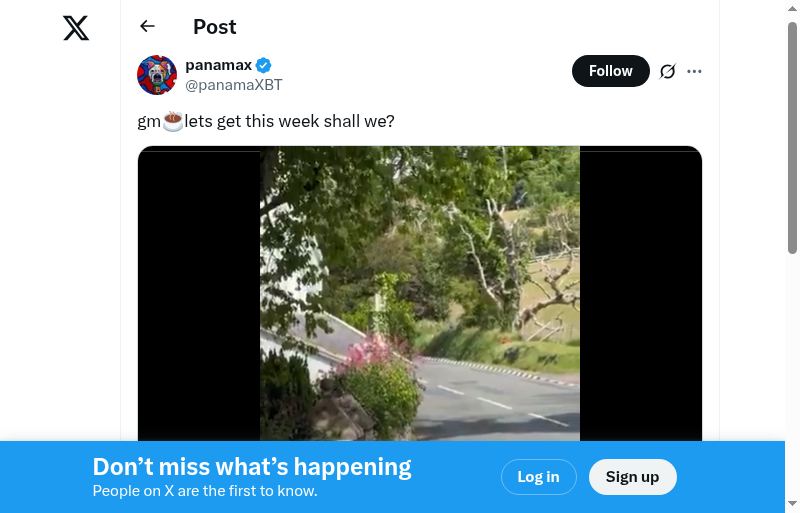The height and width of the screenshot is (513, 800).
Task: Play the roadside video in the post
Action: [x=420, y=293]
